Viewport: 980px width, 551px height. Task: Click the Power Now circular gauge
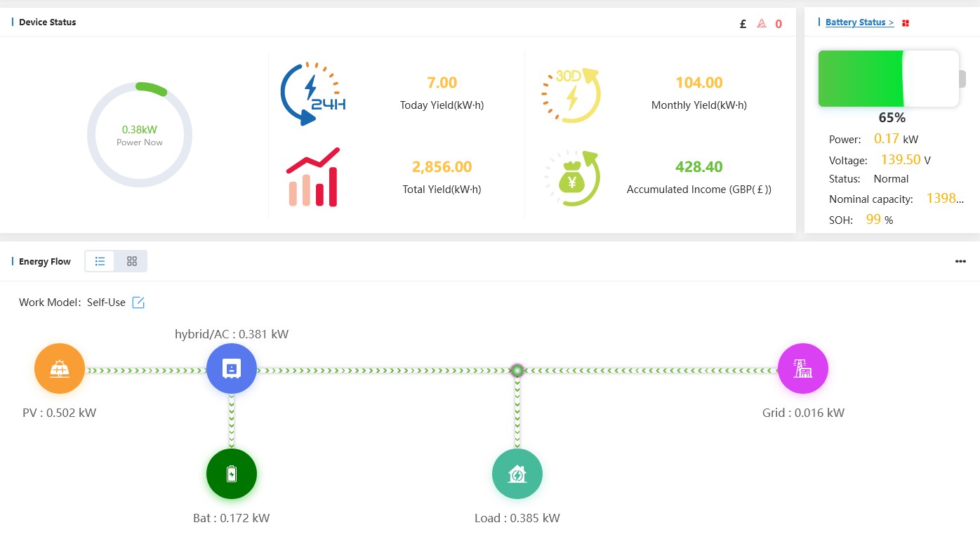click(x=140, y=135)
